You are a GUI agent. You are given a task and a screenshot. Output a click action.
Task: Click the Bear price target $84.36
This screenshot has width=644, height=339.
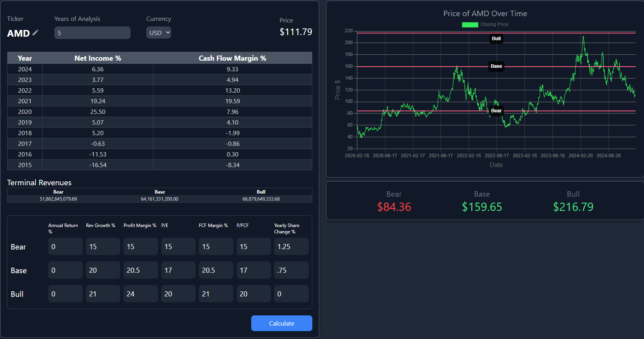click(394, 207)
